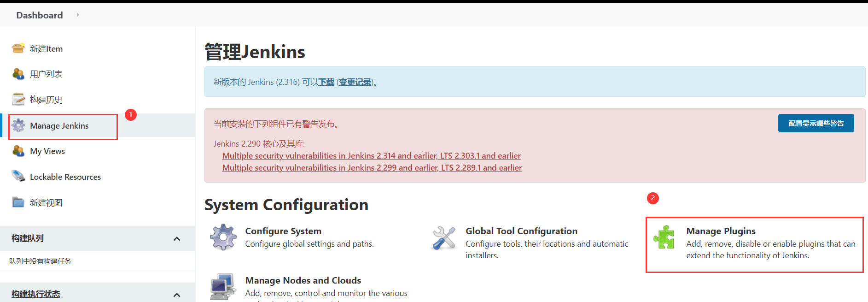Open the 下载 link for new Jenkins

coord(326,82)
